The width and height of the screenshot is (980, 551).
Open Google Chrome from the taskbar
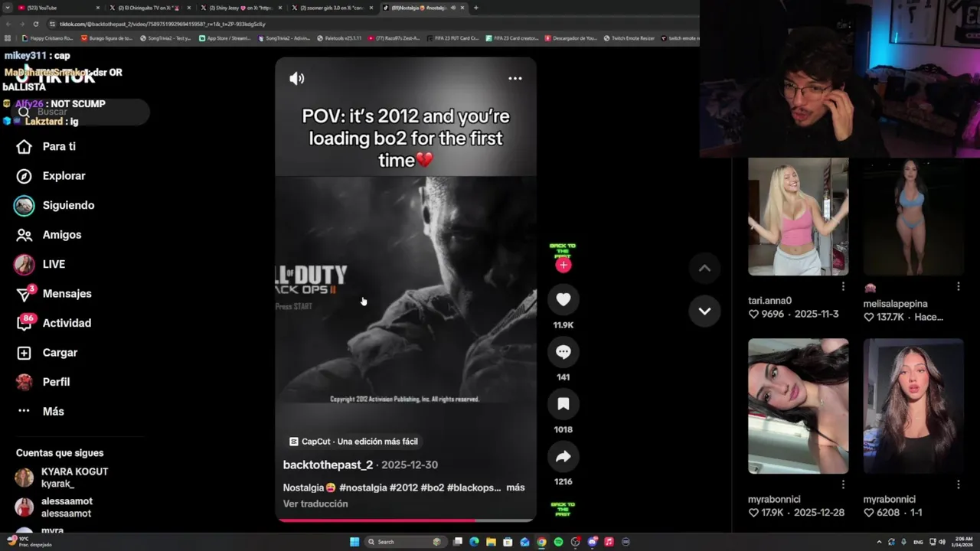click(541, 542)
